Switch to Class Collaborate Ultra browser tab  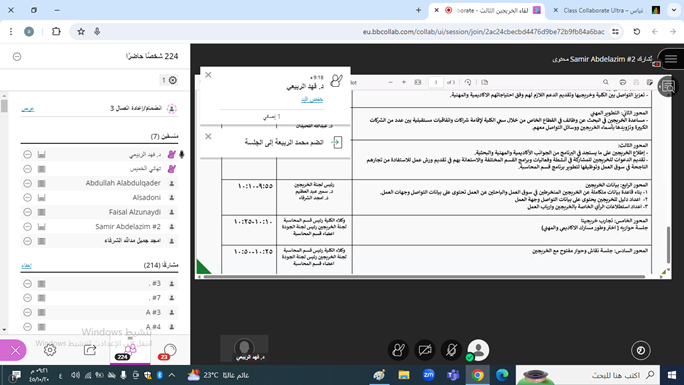tap(606, 10)
